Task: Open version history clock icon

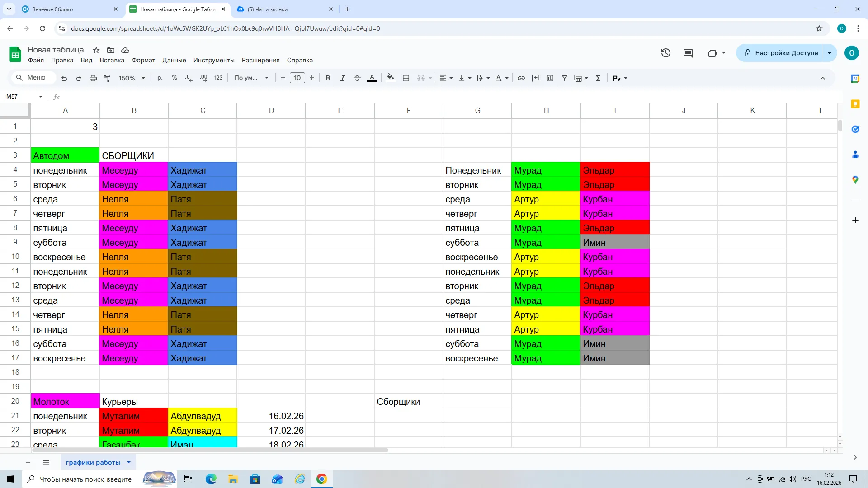Action: 665,53
